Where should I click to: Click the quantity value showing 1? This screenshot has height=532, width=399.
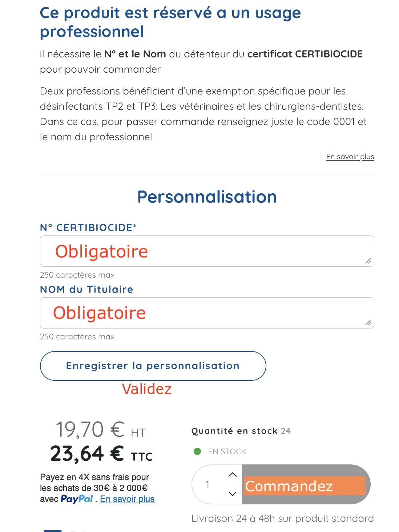(208, 484)
